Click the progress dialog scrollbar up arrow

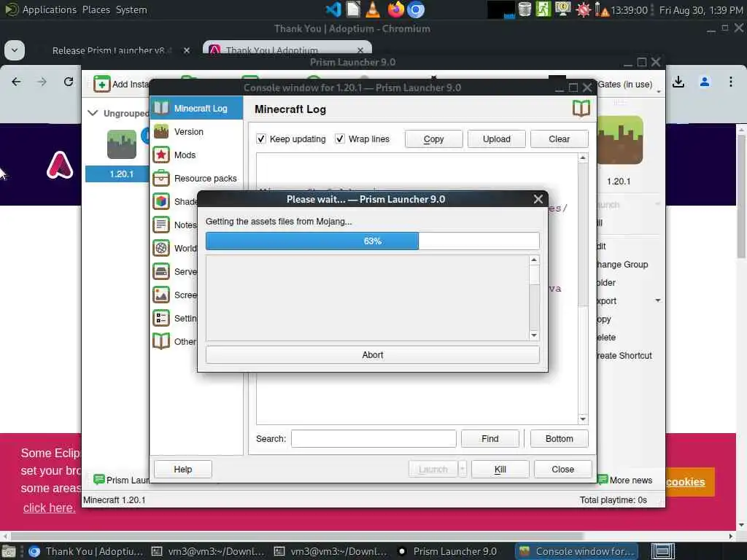534,260
